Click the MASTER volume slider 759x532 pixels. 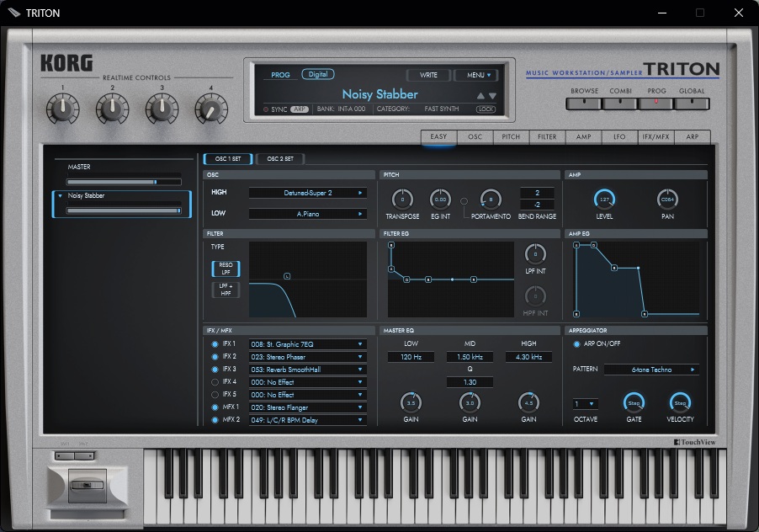[x=124, y=182]
